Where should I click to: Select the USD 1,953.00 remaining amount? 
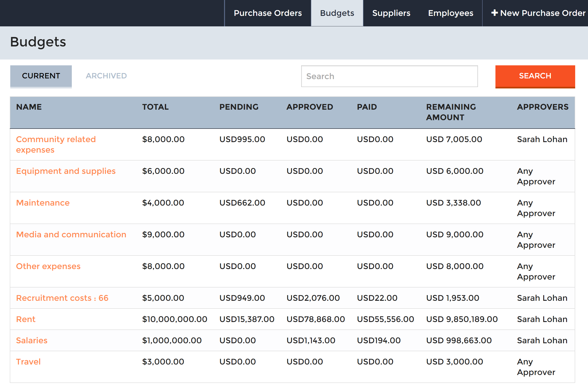(452, 298)
